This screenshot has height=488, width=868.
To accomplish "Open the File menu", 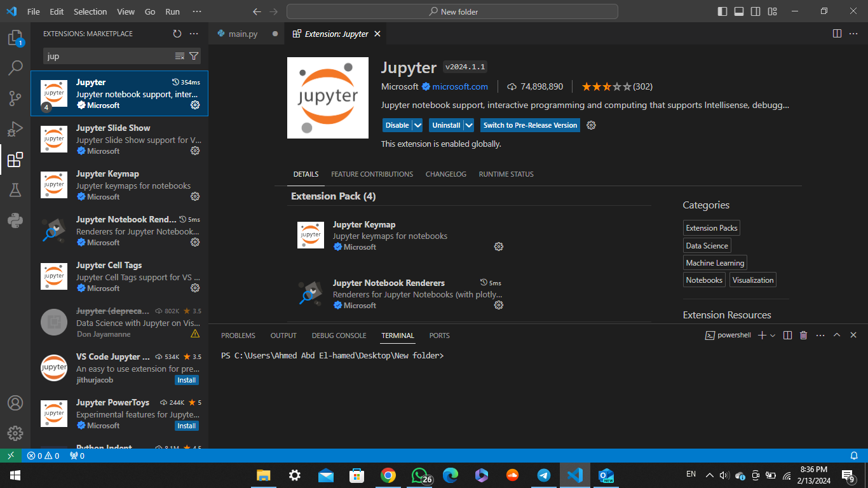I will [34, 11].
